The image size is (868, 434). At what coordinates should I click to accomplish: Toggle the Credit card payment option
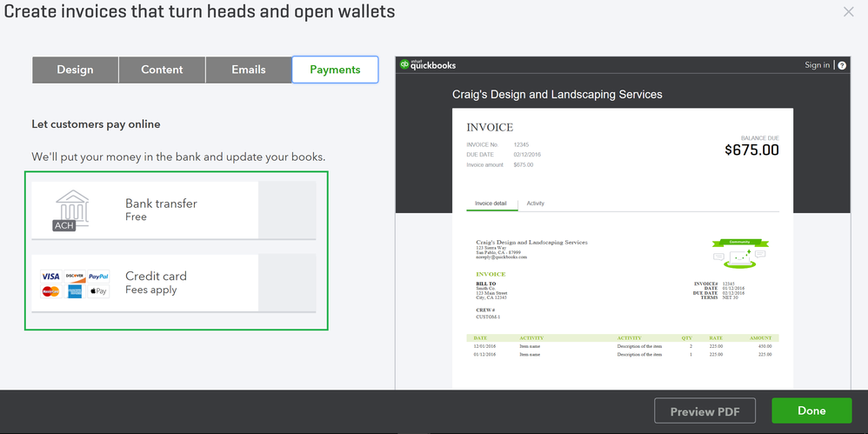(x=287, y=283)
